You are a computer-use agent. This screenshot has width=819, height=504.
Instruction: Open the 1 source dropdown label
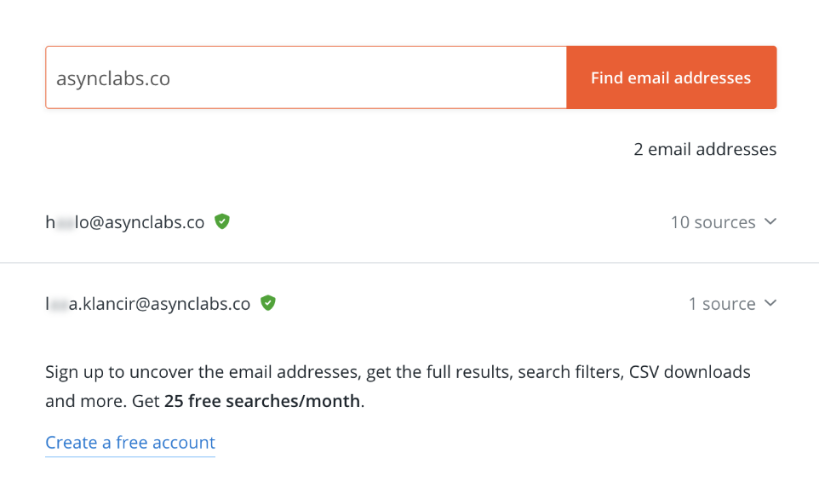722,304
